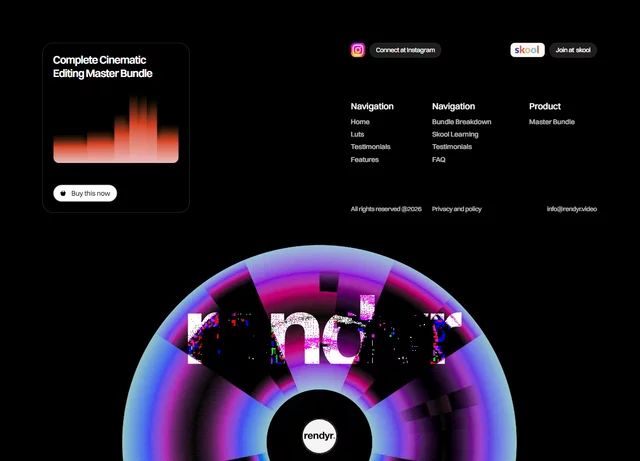Image resolution: width=640 pixels, height=461 pixels.
Task: Click the Instagram logo icon
Action: [x=358, y=50]
